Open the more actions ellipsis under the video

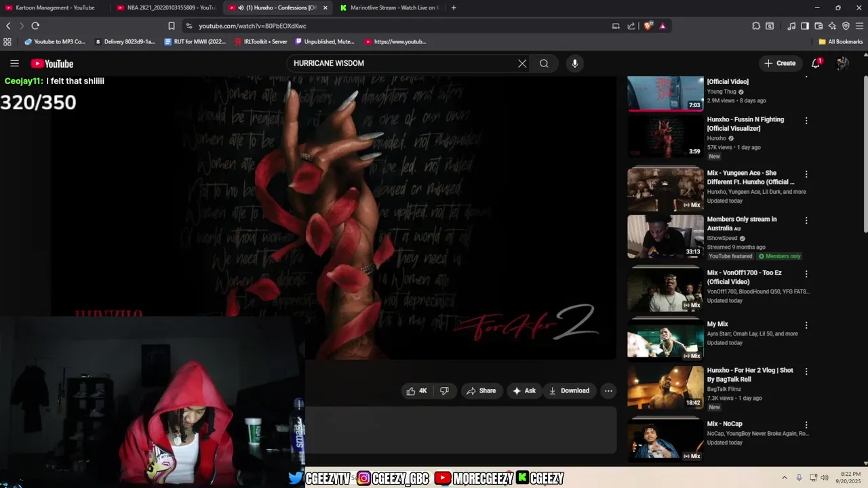(608, 391)
